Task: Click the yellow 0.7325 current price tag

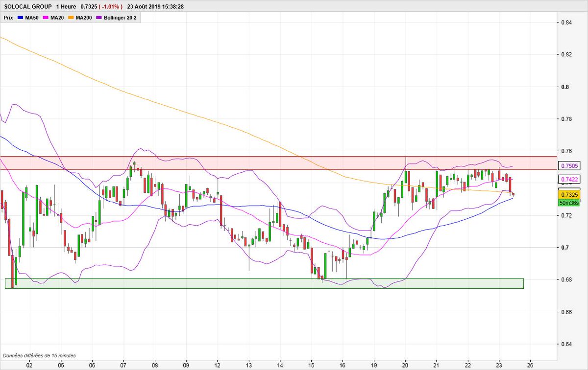Action: (x=570, y=195)
